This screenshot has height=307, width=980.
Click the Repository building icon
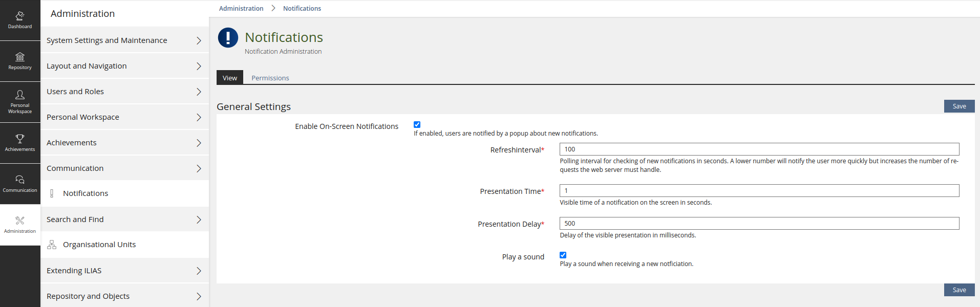[20, 57]
